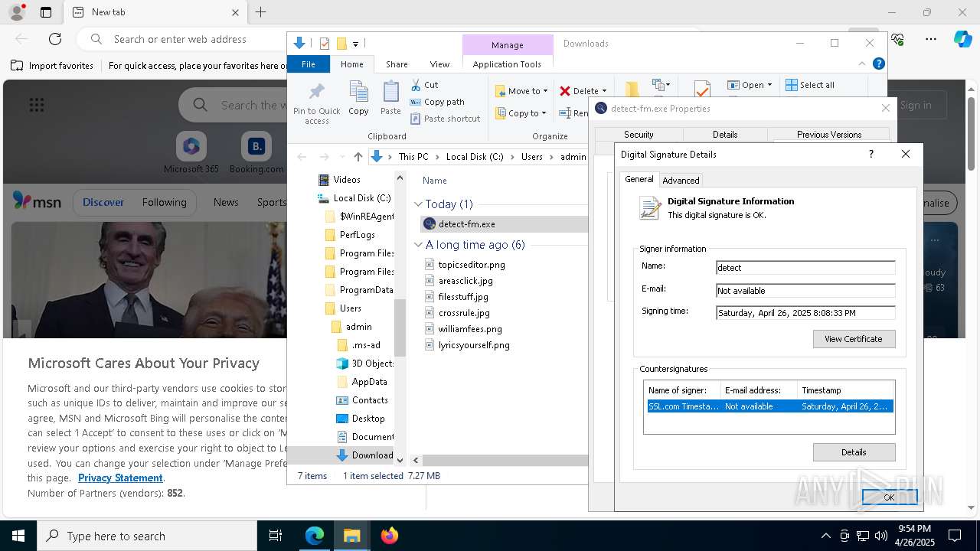Collapse the Today group

point(418,204)
